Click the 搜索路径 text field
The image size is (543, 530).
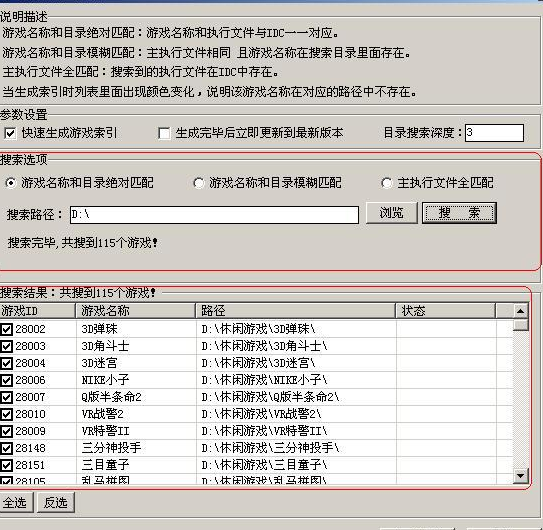214,215
